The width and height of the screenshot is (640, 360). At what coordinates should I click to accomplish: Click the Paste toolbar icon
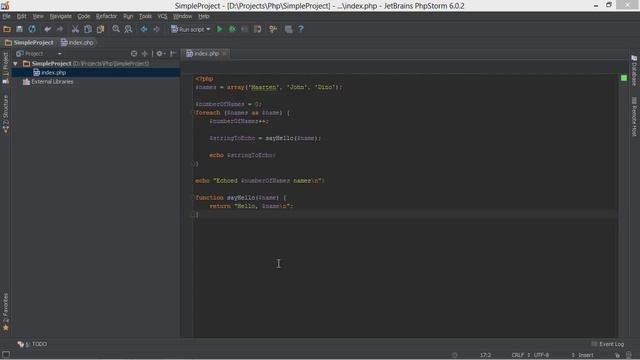tap(100, 29)
